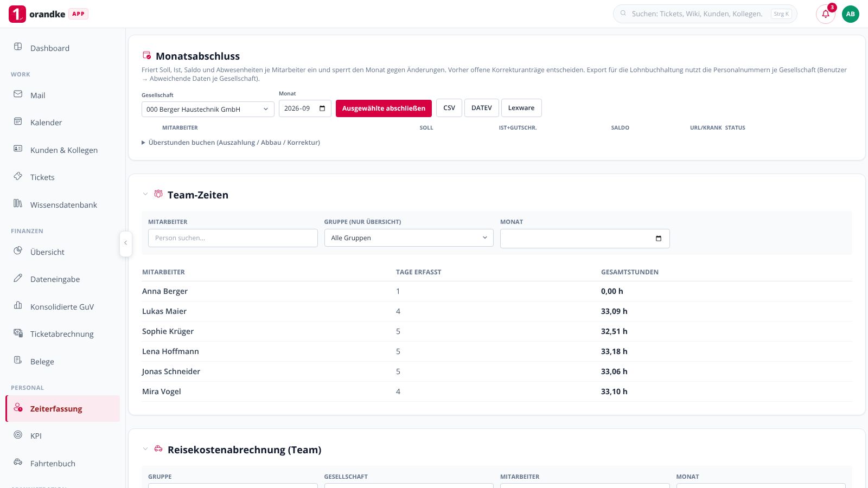Image resolution: width=868 pixels, height=488 pixels.
Task: Expand the Überstunden buchen disclosure
Action: [231, 143]
